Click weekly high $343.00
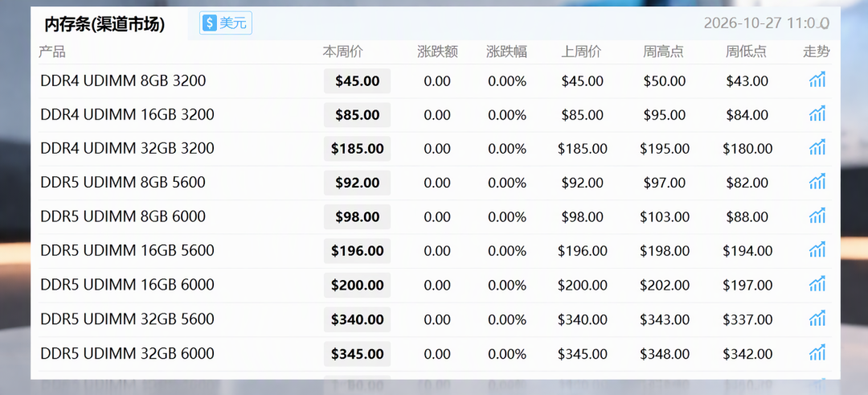Viewport: 868px width, 395px height. coord(665,320)
